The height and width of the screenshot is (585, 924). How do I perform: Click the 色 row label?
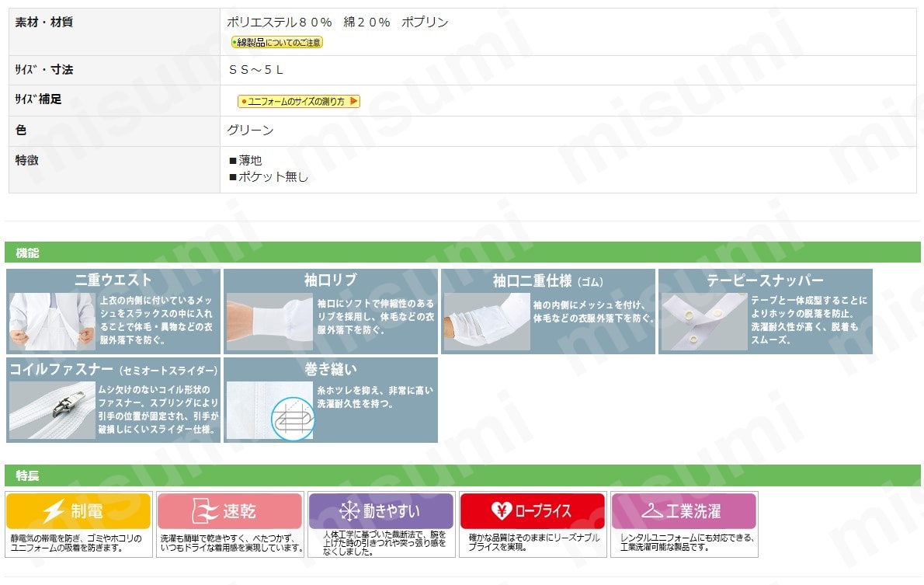coord(21,130)
